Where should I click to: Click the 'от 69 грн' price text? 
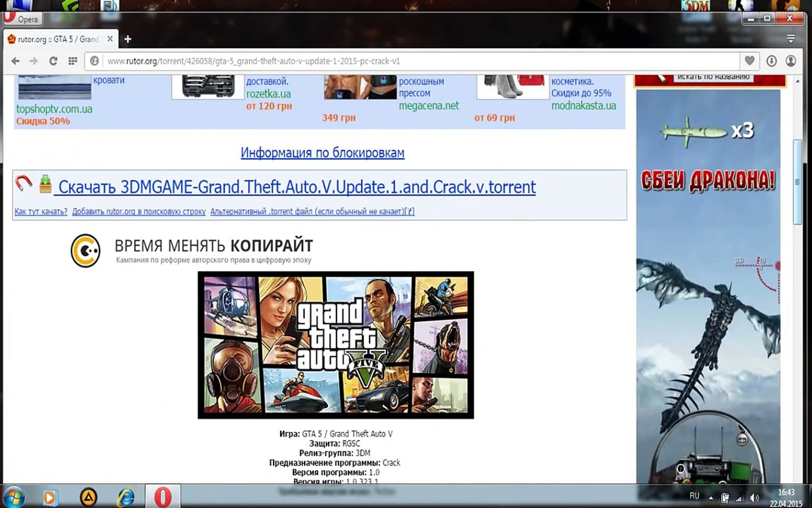tap(494, 118)
